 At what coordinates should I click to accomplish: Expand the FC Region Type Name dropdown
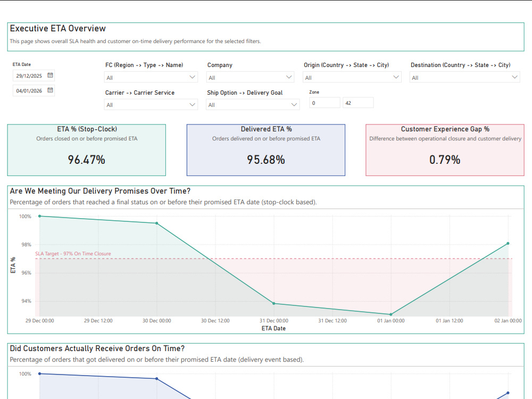click(x=151, y=77)
